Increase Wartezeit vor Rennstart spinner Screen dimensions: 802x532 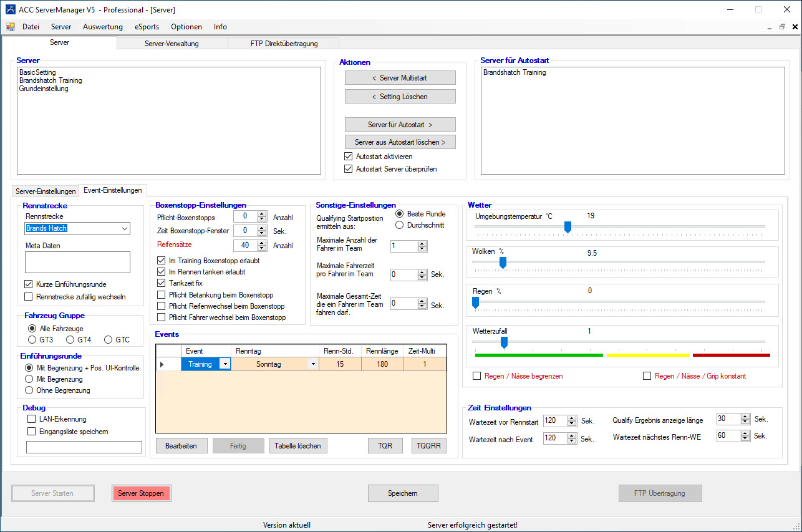tap(572, 418)
